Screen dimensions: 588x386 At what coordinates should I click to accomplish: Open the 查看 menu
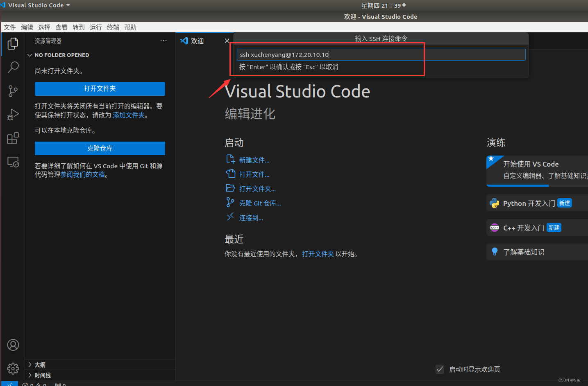(x=61, y=27)
